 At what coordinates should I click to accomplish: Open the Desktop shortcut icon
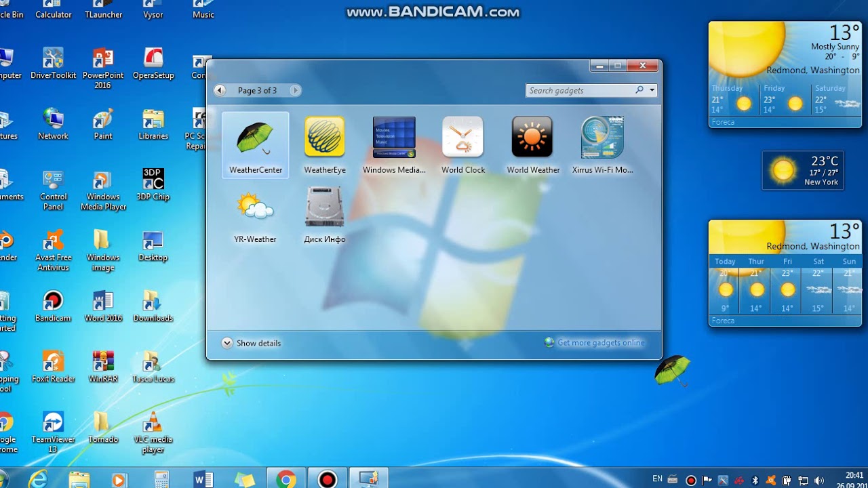153,245
